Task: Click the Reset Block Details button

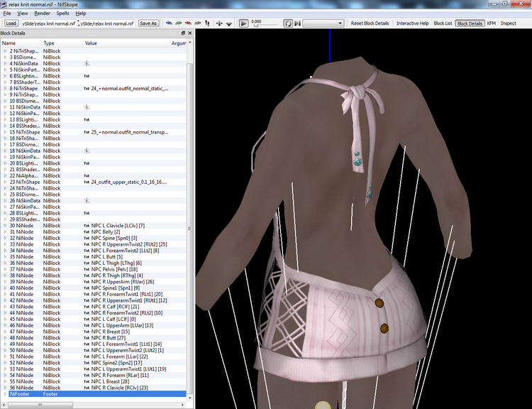Action: coord(370,23)
